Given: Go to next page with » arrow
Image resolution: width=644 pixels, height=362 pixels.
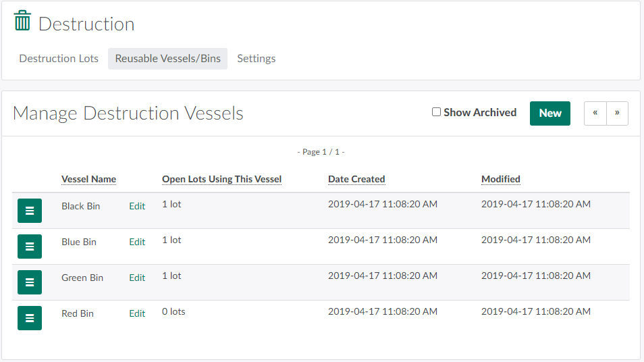Looking at the screenshot, I should point(617,113).
